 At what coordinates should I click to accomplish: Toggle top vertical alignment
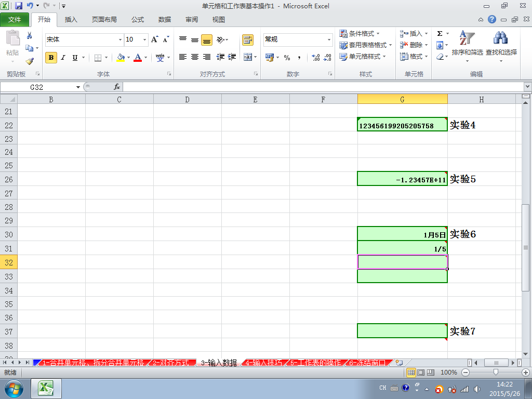coord(183,39)
